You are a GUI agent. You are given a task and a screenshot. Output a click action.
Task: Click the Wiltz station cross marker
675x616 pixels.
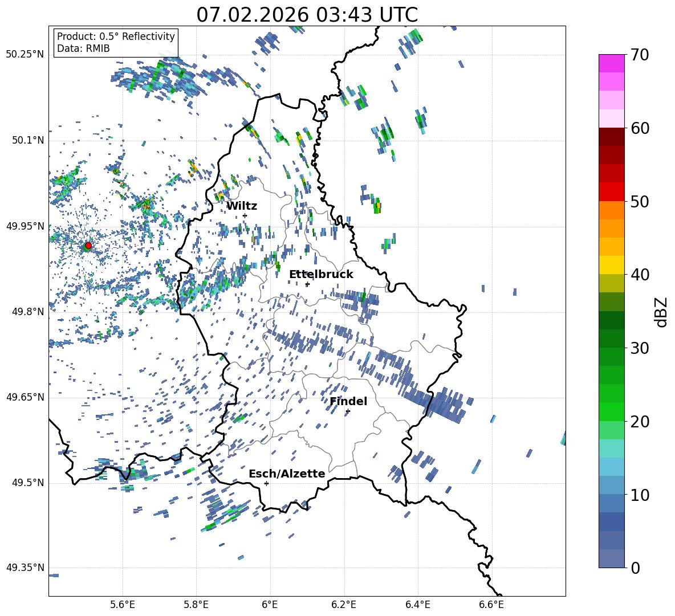[245, 215]
